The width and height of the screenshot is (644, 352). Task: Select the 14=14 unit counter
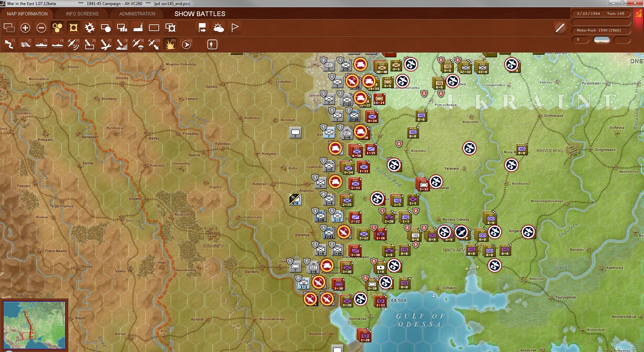point(379,99)
